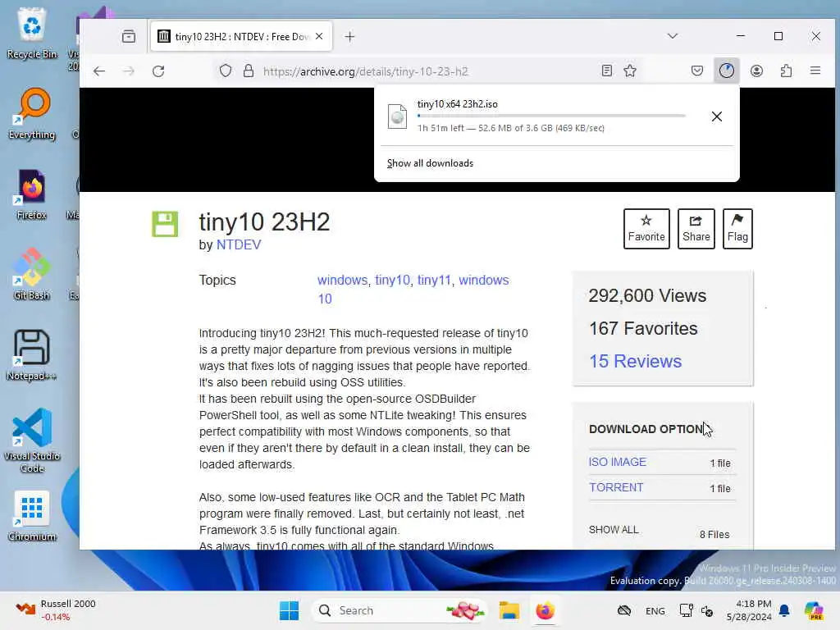The image size is (840, 630).
Task: Open the tracking protection shield icon
Action: (x=226, y=71)
